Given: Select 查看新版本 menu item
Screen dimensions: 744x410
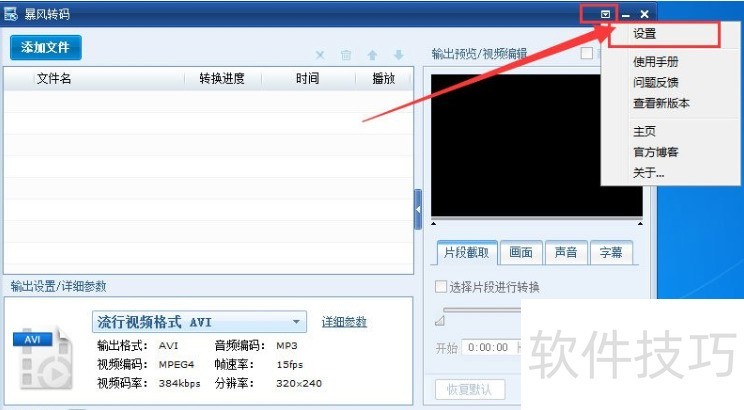Looking at the screenshot, I should pyautogui.click(x=661, y=103).
